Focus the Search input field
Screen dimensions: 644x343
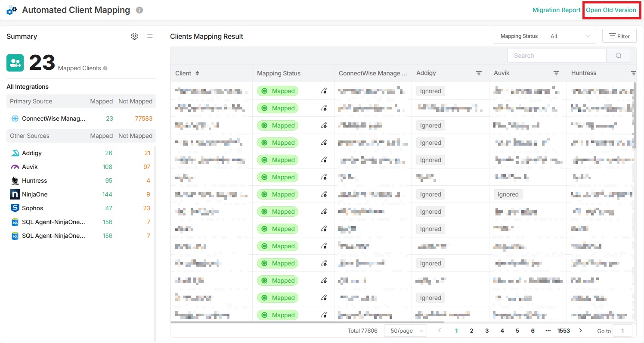pyautogui.click(x=557, y=56)
